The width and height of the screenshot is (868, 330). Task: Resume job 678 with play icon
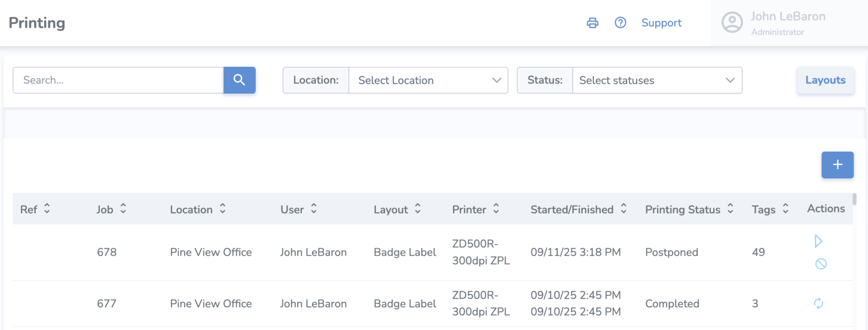point(818,241)
